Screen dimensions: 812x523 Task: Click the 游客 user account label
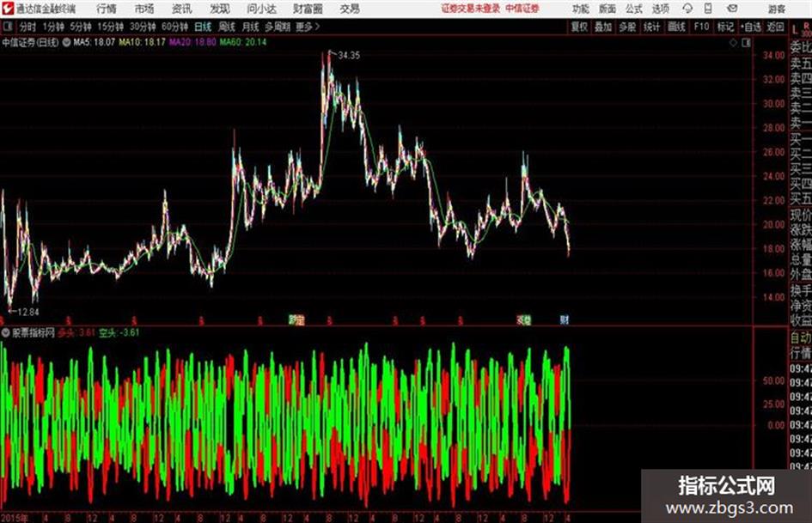(x=777, y=9)
